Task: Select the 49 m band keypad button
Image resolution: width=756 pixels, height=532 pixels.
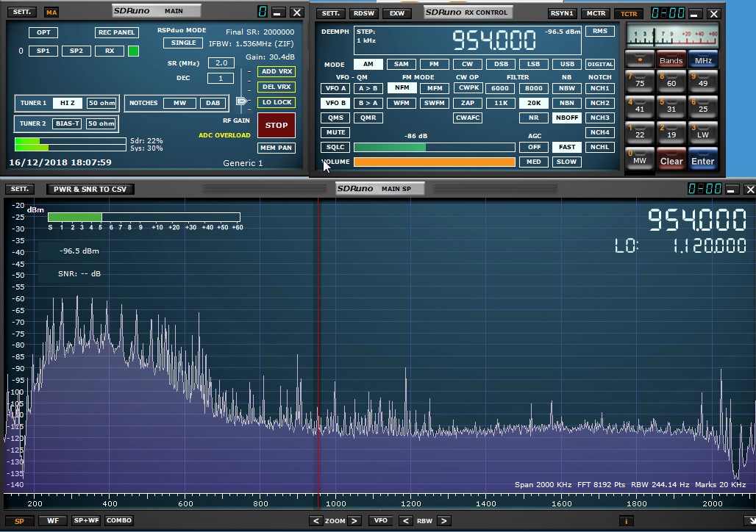Action: (x=703, y=82)
